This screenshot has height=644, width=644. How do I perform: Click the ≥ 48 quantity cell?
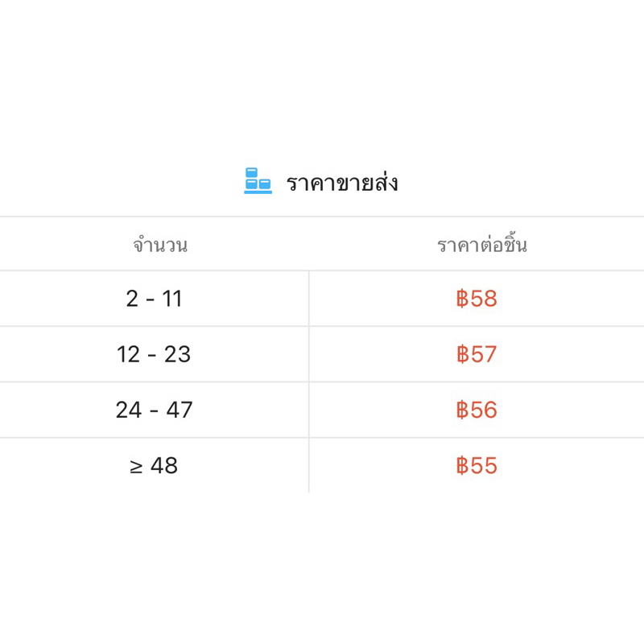(154, 465)
